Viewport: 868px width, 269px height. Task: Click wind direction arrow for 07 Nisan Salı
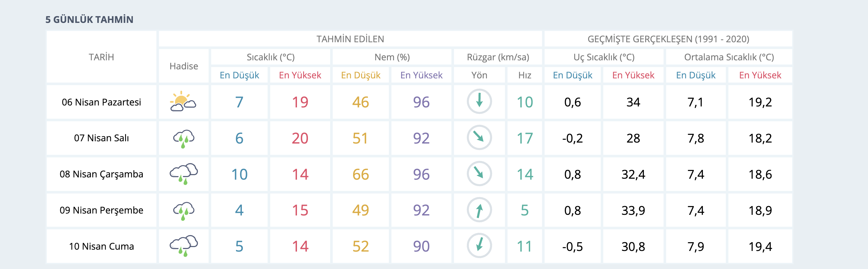coord(479,137)
